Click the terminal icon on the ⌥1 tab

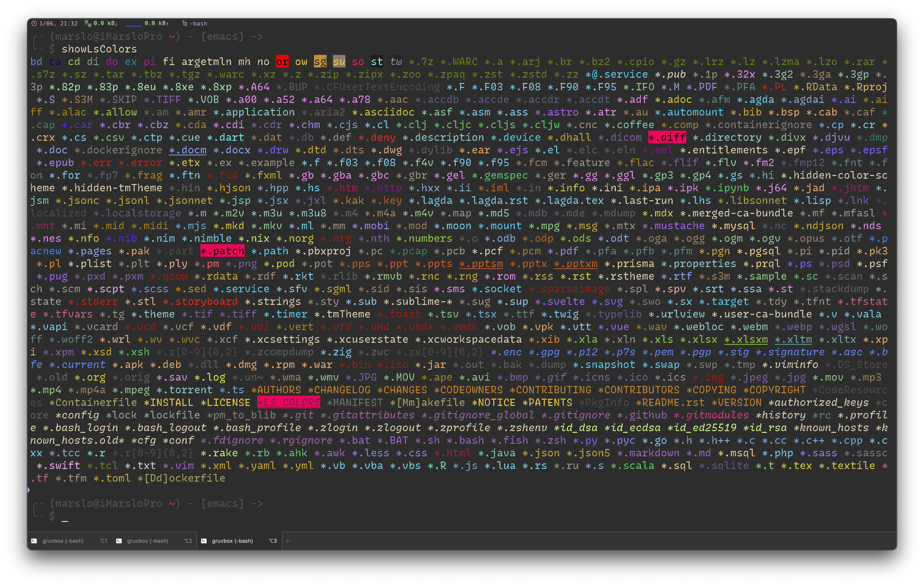(x=34, y=541)
